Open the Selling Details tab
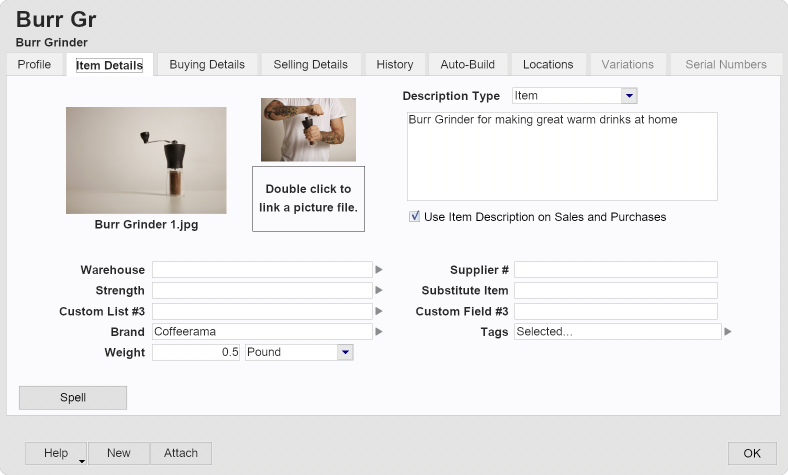 point(311,64)
